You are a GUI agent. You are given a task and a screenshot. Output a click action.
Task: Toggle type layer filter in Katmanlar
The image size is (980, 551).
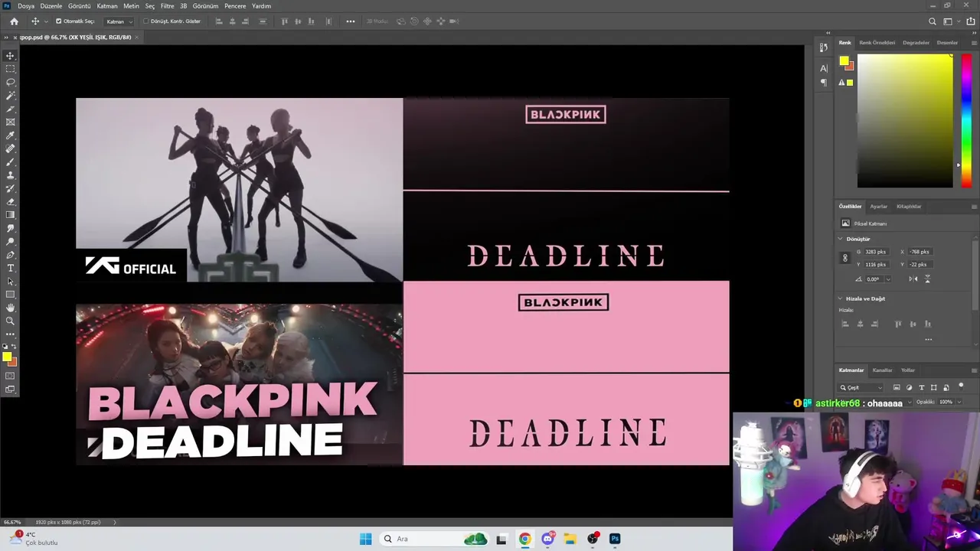[x=921, y=388]
